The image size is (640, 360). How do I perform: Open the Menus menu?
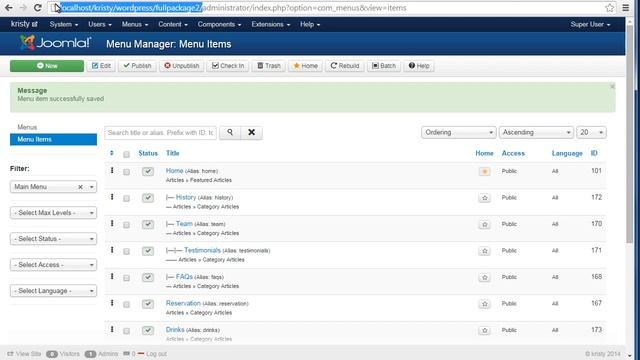[x=135, y=24]
